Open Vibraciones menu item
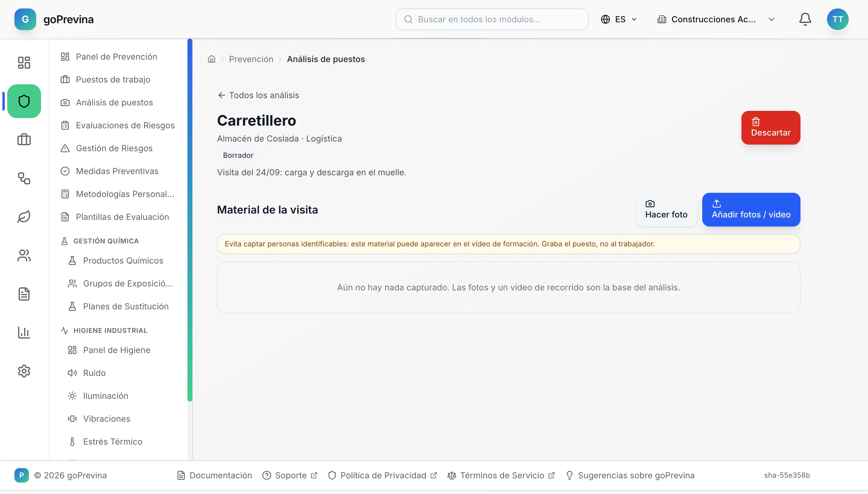Screen dimensions: 868x494 click(x=121, y=419)
